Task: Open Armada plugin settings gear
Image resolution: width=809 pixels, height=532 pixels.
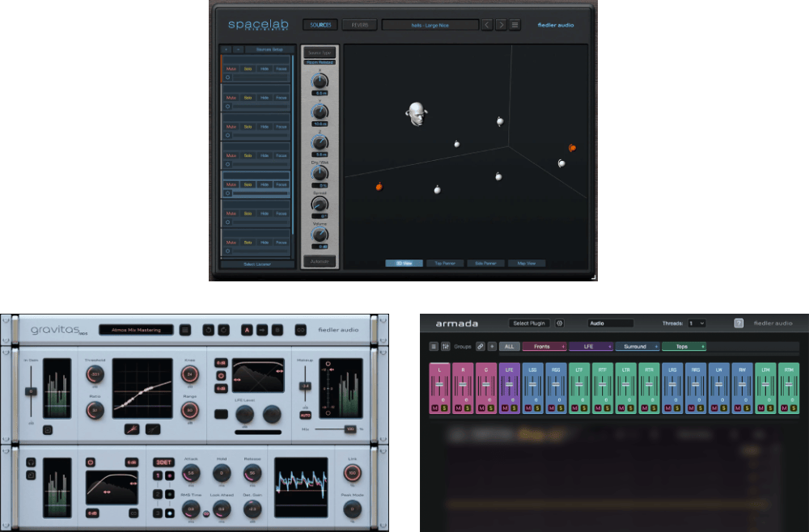Action: (x=560, y=323)
